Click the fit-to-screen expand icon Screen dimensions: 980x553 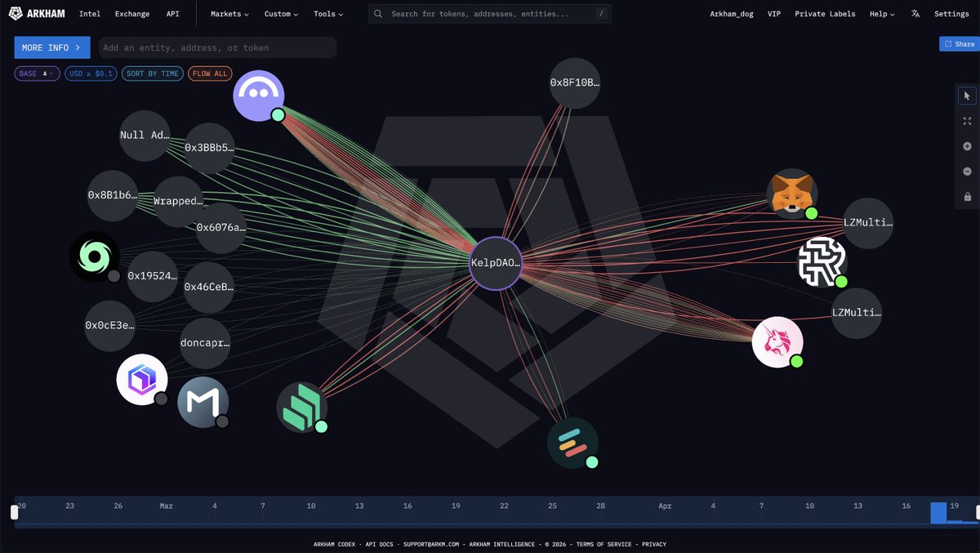coord(967,121)
